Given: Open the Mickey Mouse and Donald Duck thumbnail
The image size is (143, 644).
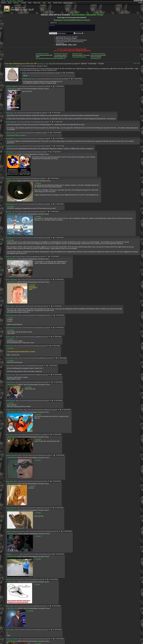Looking at the screenshot, I should [x=19, y=165].
